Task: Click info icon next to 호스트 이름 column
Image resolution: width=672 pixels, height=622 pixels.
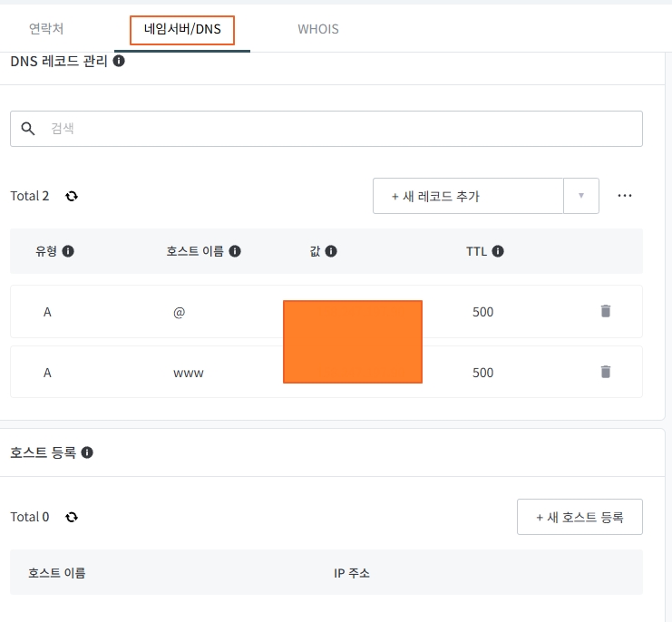Action: [234, 251]
